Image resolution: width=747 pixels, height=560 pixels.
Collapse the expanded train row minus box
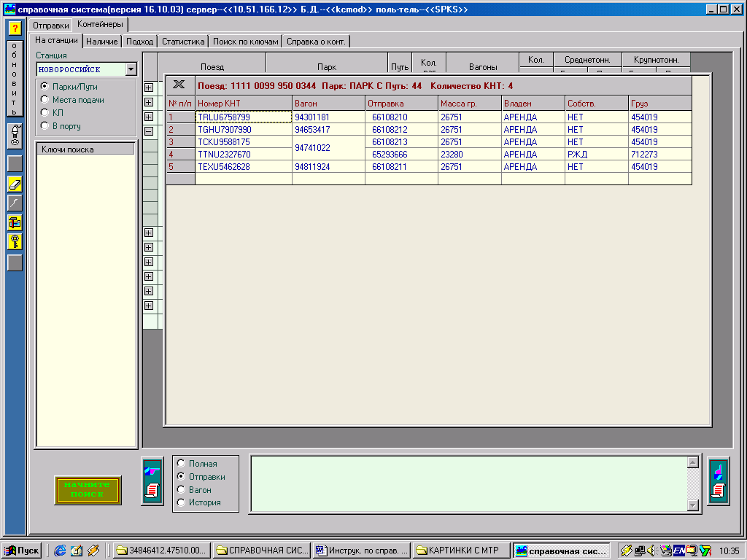click(x=149, y=131)
